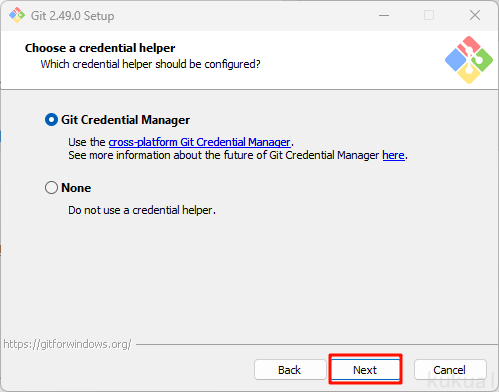Click the 'Git 2.49.0 Setup' title text
The image size is (499, 392).
coord(73,16)
